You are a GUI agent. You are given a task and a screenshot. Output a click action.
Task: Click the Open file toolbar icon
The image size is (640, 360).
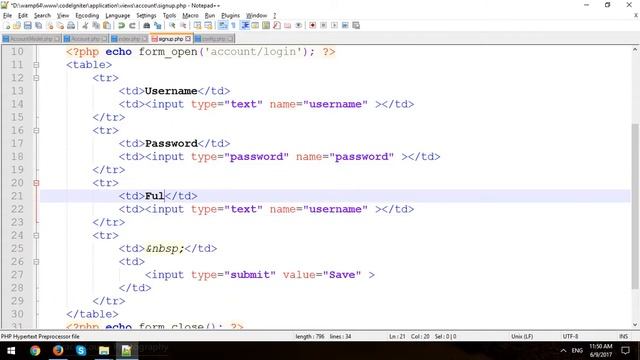coord(17,25)
